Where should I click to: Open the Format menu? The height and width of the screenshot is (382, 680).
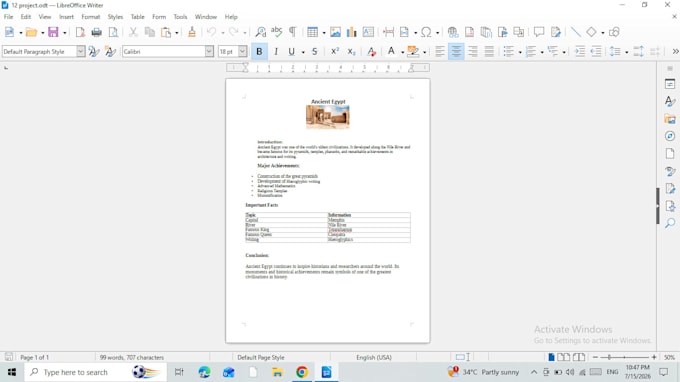pos(91,17)
